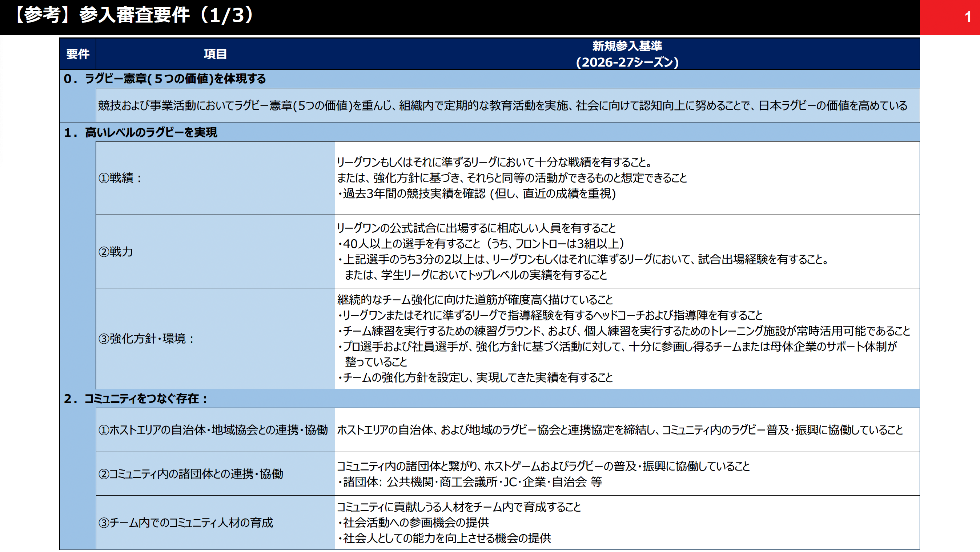Select the 項目 column header

215,54
